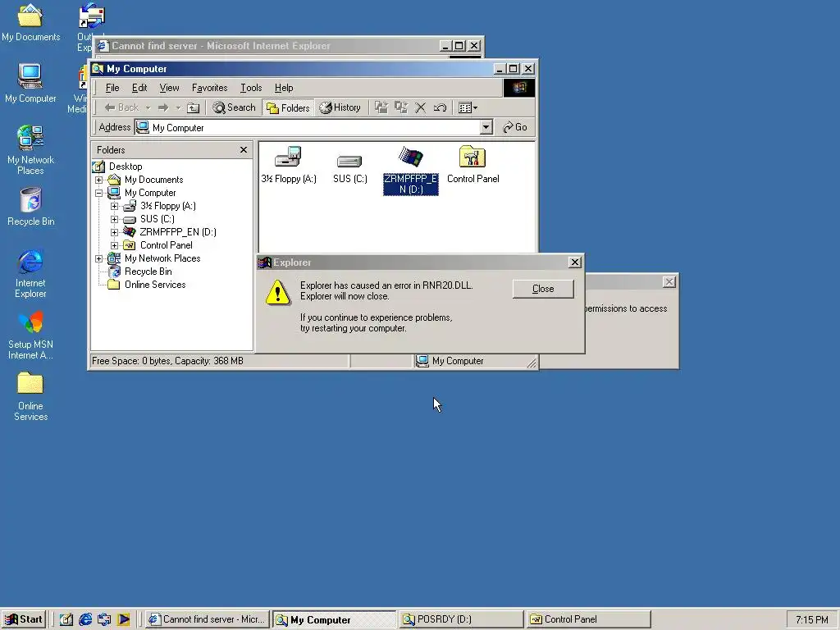Screen dimensions: 840x630
Task: Expand ZRMPFPP_EN (D:) tree node
Action: point(115,232)
